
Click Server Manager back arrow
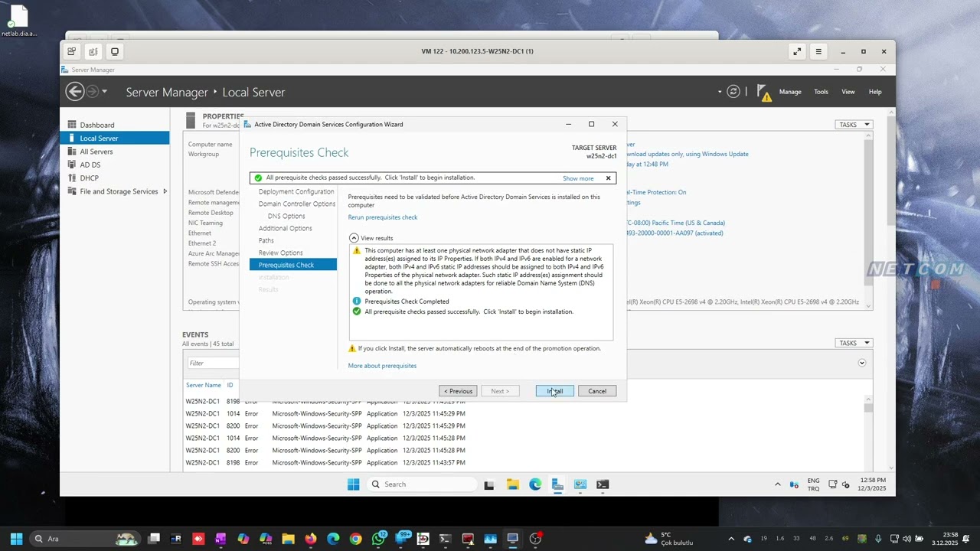(x=74, y=92)
